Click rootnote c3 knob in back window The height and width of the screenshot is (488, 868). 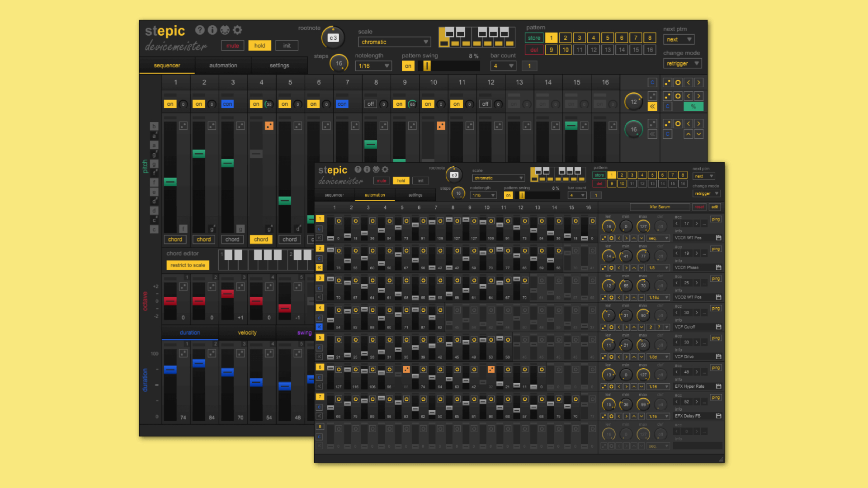tap(333, 38)
